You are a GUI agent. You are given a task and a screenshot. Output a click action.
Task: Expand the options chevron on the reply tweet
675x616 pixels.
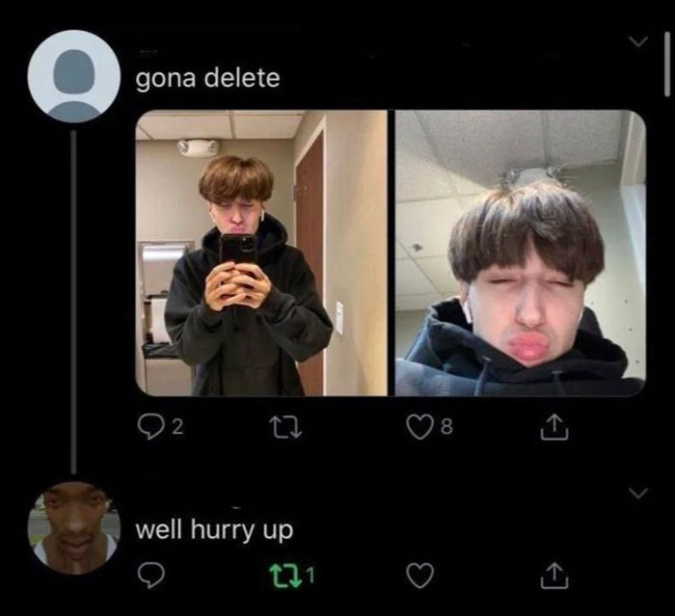638,493
